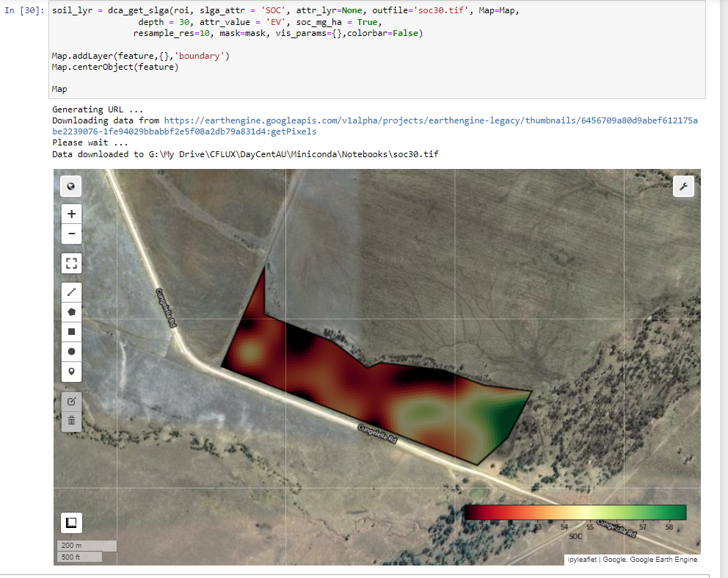Select the polygon draw tool
Viewport: 728px width, 578px height.
point(71,311)
